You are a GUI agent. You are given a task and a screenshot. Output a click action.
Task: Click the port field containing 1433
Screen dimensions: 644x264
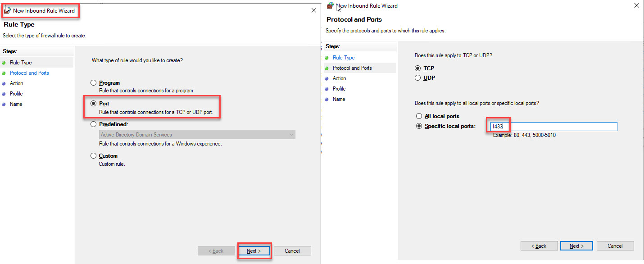click(x=553, y=127)
